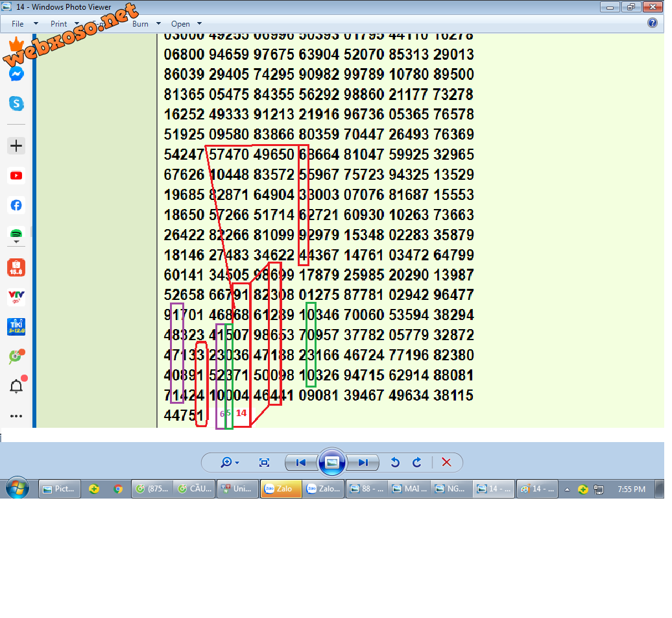
Task: Add a sidebar shortcut with plus button
Action: 17,146
